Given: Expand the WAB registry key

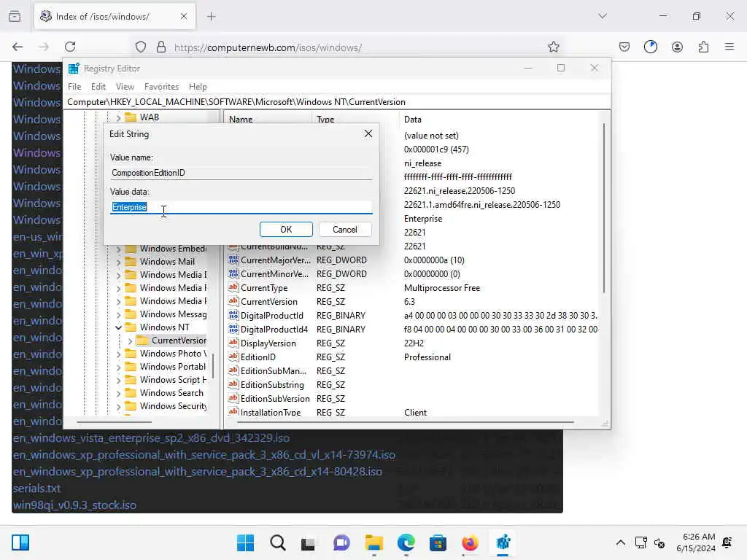Looking at the screenshot, I should tap(119, 117).
